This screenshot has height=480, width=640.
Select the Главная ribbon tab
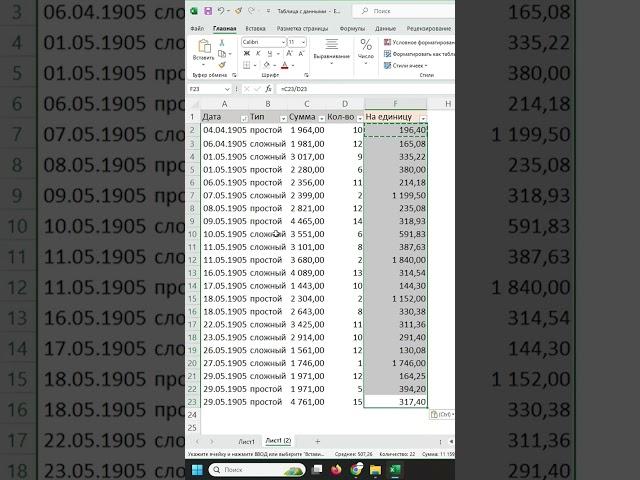(x=224, y=29)
